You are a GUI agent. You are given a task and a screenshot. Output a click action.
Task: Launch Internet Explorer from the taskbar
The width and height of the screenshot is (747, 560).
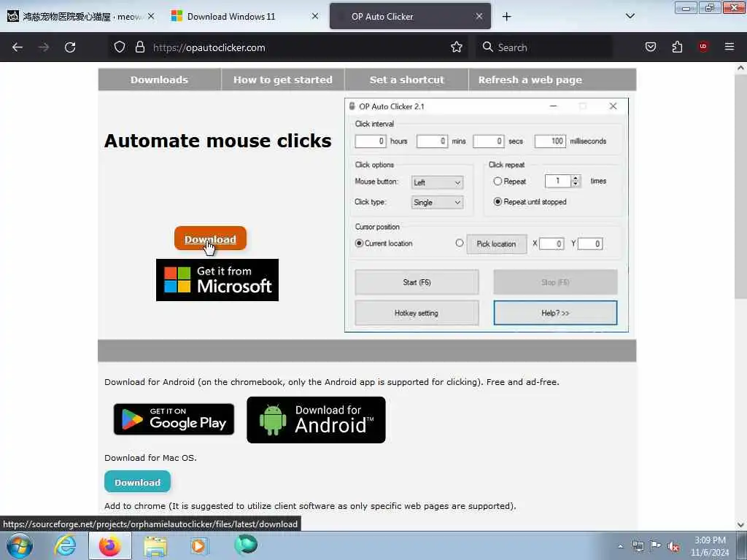point(65,545)
